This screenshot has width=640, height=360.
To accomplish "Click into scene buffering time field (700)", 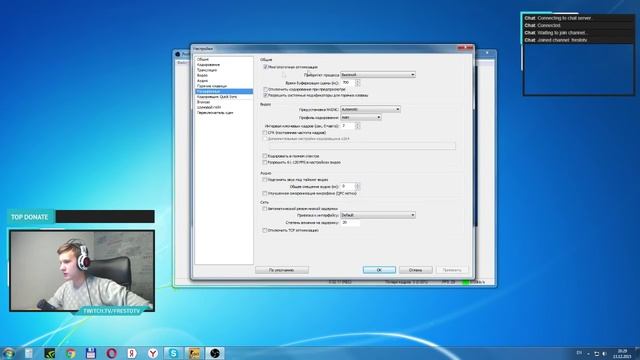I will tap(348, 83).
